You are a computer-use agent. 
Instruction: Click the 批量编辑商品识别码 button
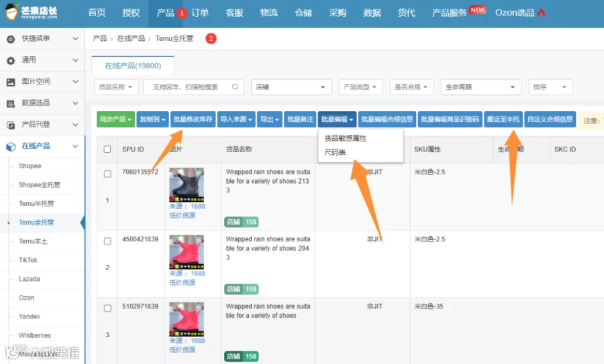[450, 119]
